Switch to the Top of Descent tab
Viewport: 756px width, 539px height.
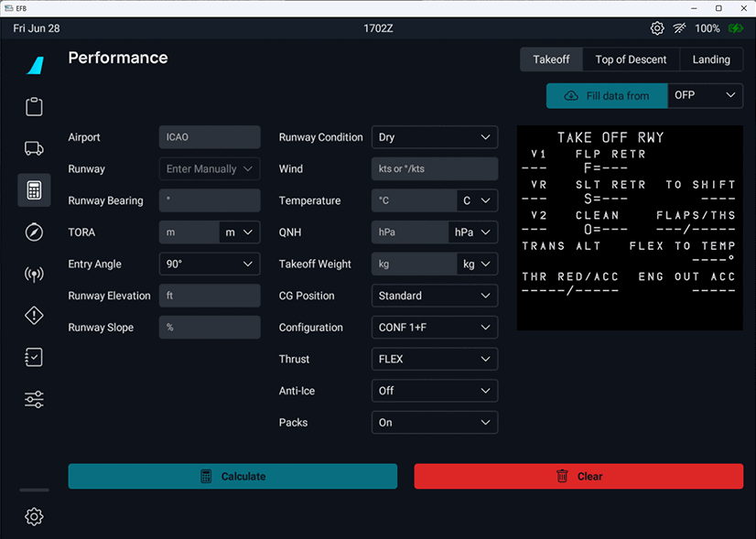click(x=631, y=59)
